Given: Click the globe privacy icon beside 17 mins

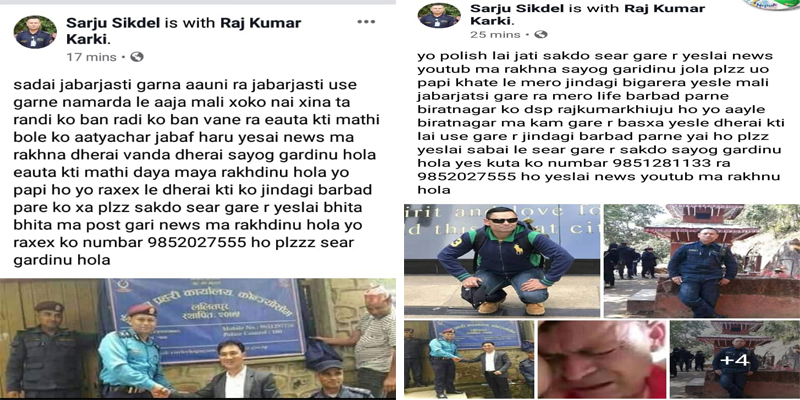Looking at the screenshot, I should coord(137,57).
